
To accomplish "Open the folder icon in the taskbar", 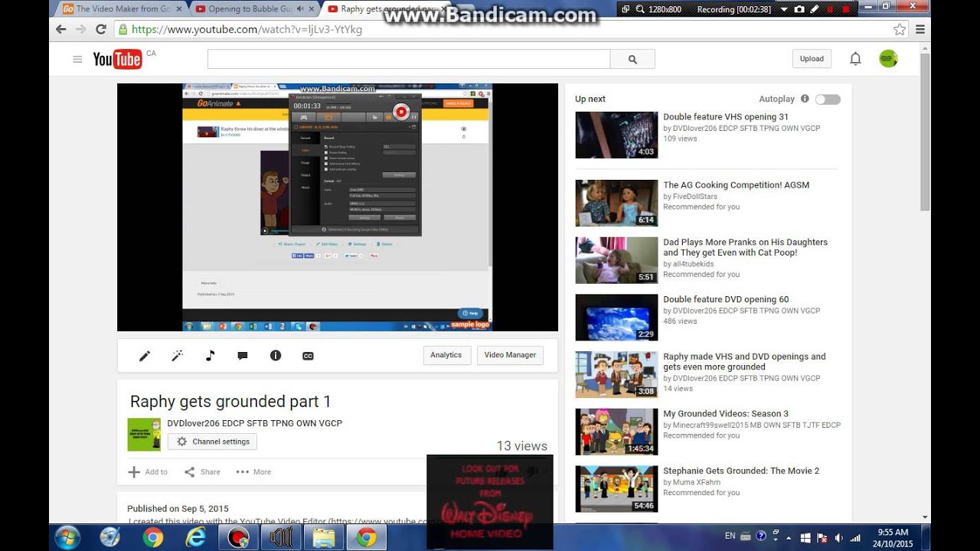I will (x=324, y=537).
